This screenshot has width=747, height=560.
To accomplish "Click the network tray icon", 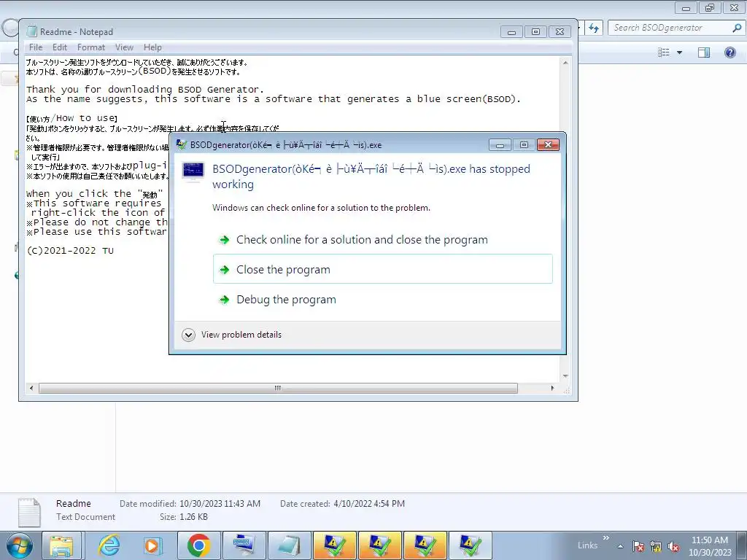I will [656, 546].
